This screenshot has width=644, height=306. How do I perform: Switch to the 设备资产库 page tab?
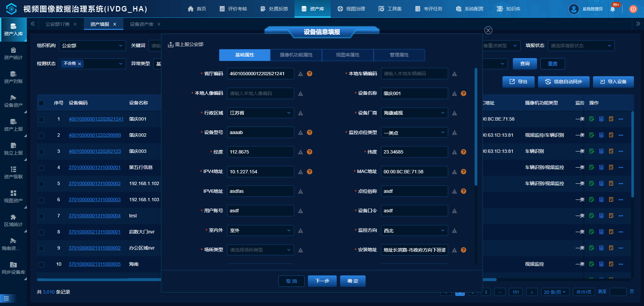click(142, 24)
